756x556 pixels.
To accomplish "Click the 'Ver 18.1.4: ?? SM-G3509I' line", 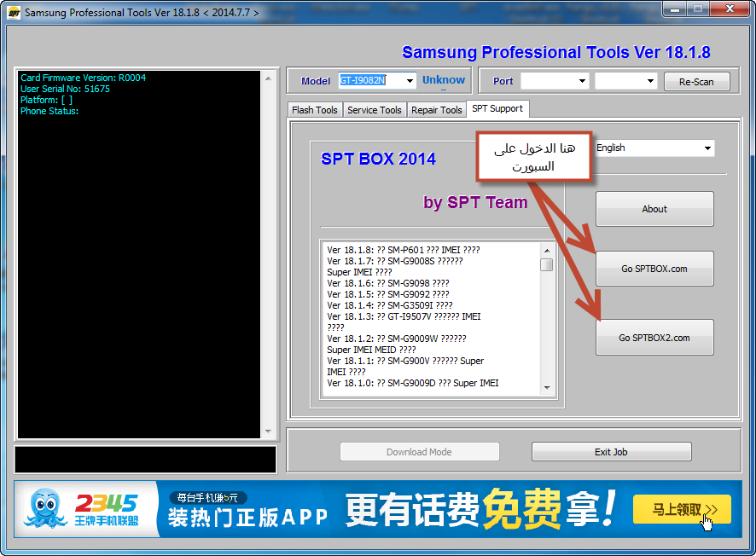I will tap(390, 305).
